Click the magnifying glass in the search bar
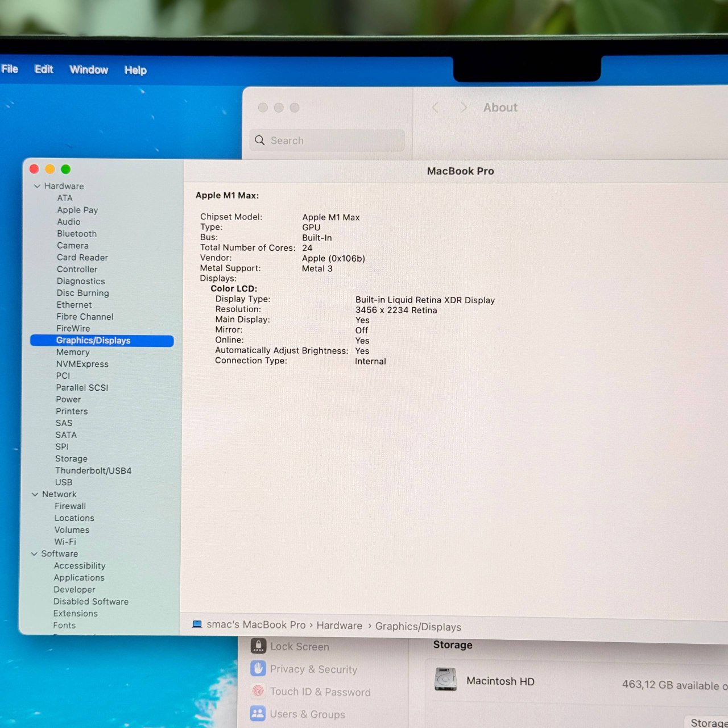728x728 pixels. tap(260, 140)
